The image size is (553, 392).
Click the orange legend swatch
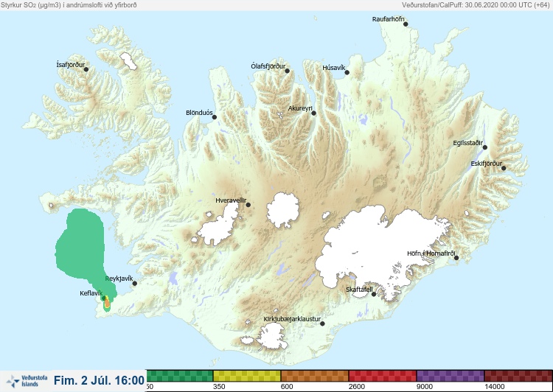coord(315,376)
